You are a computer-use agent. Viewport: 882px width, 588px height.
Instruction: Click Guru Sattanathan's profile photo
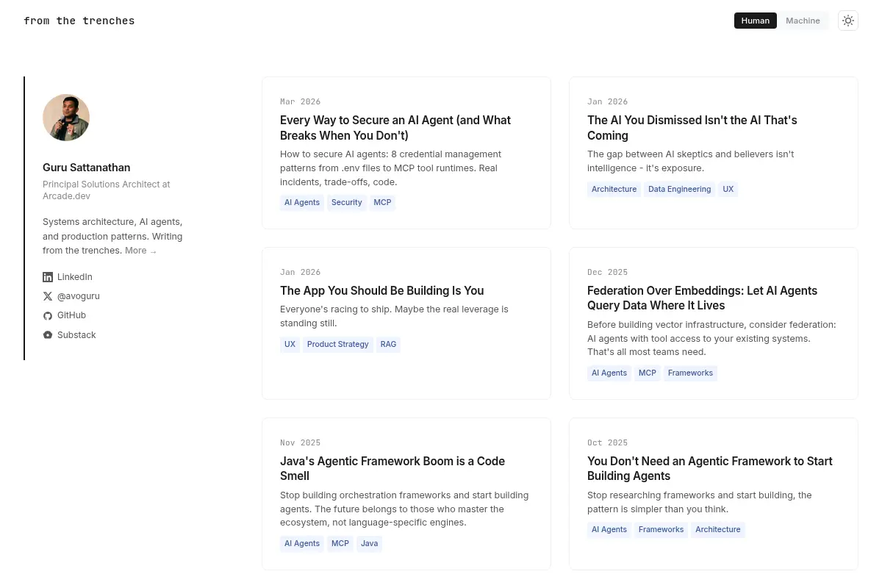[66, 118]
